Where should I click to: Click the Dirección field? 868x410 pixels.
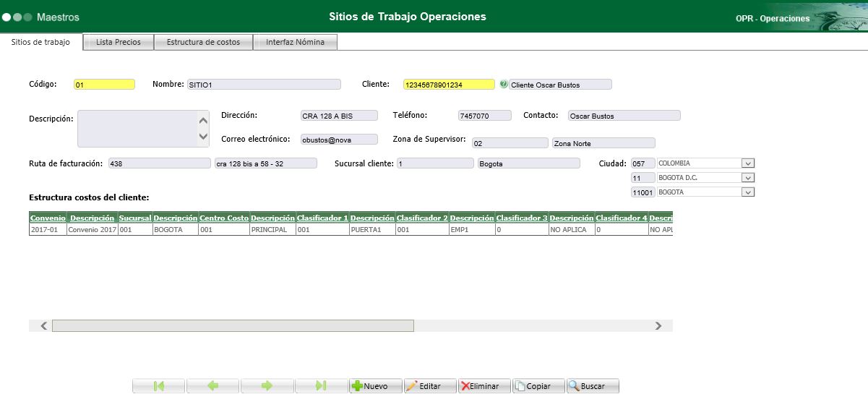pyautogui.click(x=339, y=116)
